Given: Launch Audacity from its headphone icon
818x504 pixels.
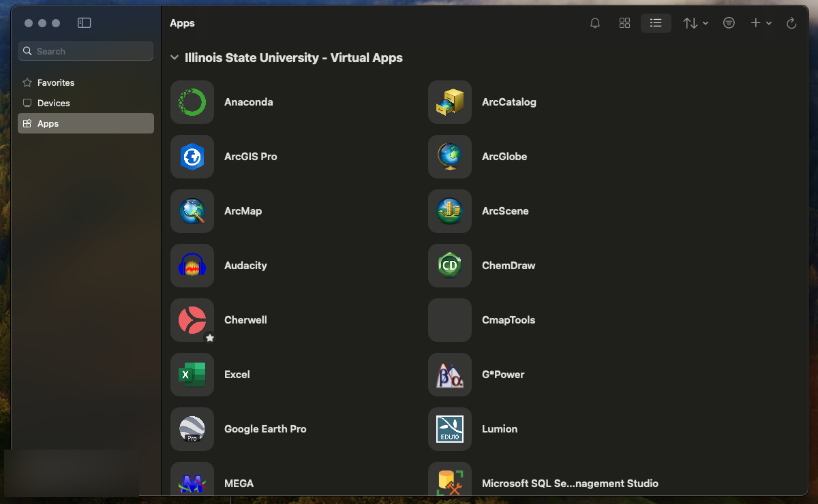Looking at the screenshot, I should 192,266.
